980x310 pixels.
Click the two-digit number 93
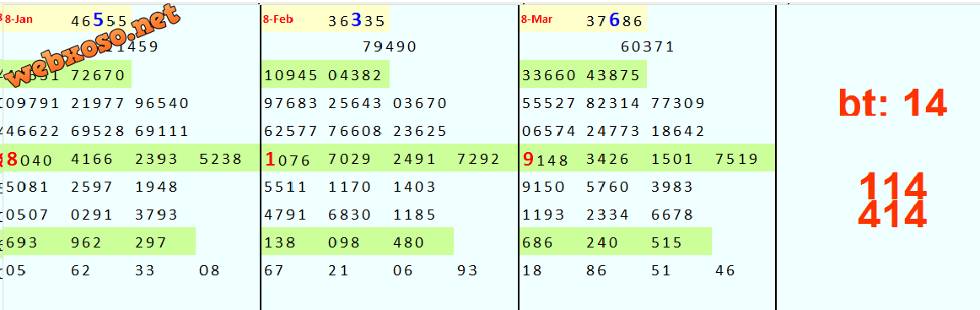click(467, 270)
